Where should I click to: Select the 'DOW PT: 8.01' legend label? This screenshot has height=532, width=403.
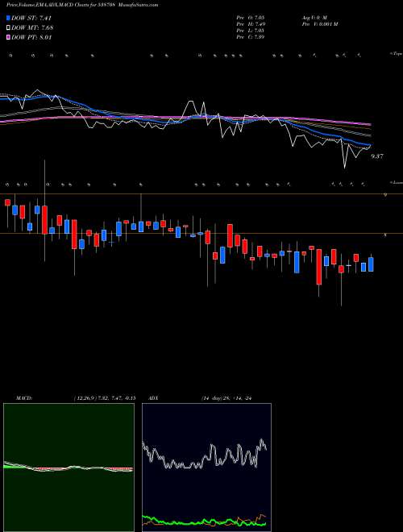tap(31, 37)
